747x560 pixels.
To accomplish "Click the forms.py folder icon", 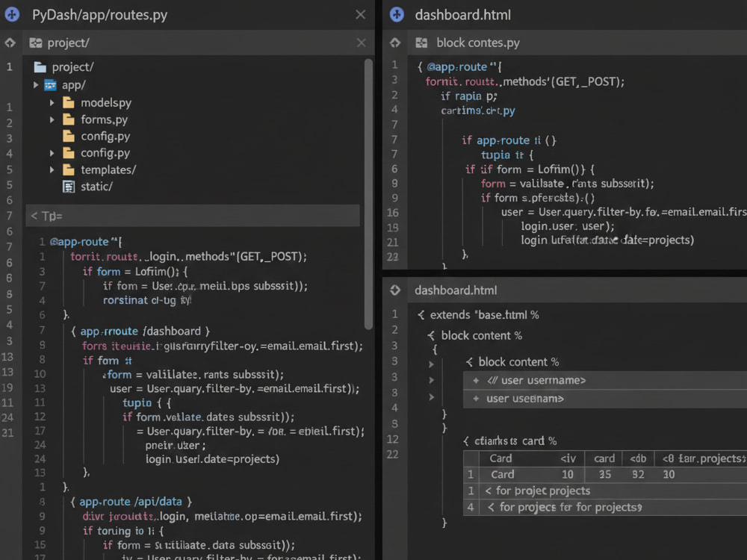I will coord(69,119).
